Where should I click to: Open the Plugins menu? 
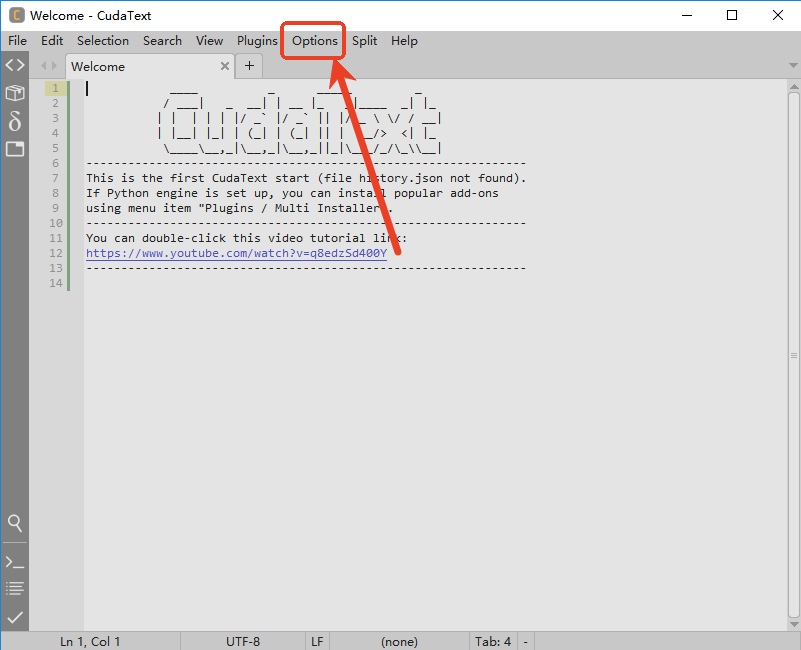pos(257,41)
